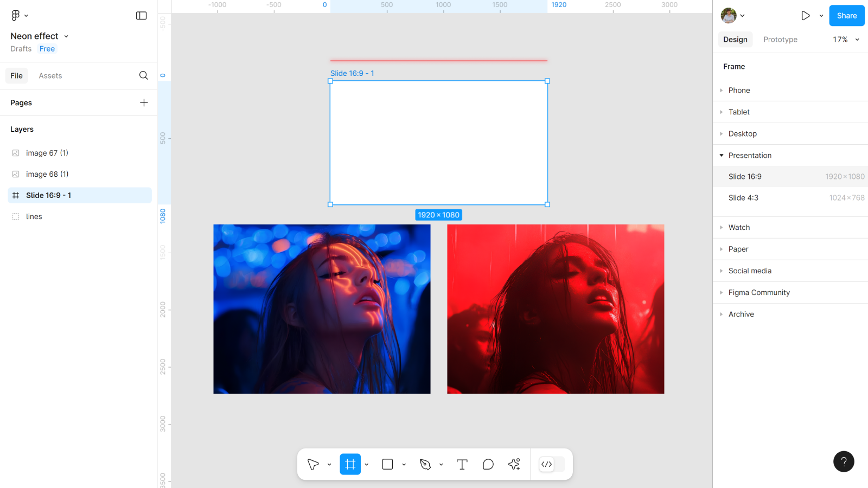
Task: Select the Move tool in toolbar
Action: (313, 464)
